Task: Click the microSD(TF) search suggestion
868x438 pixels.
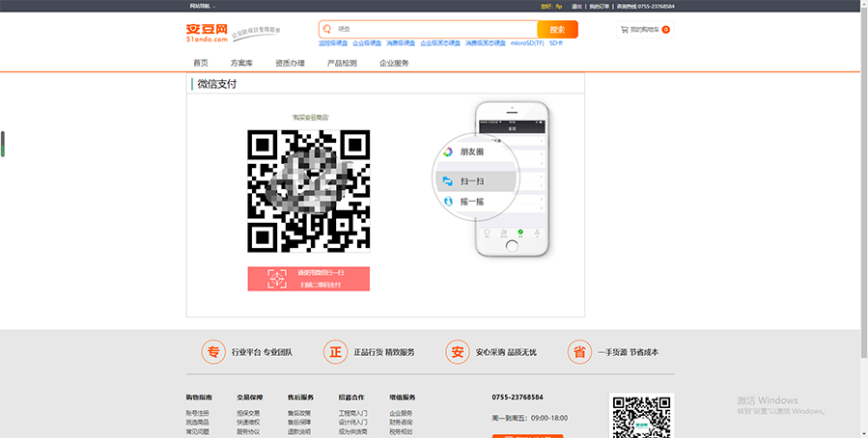Action: click(527, 43)
